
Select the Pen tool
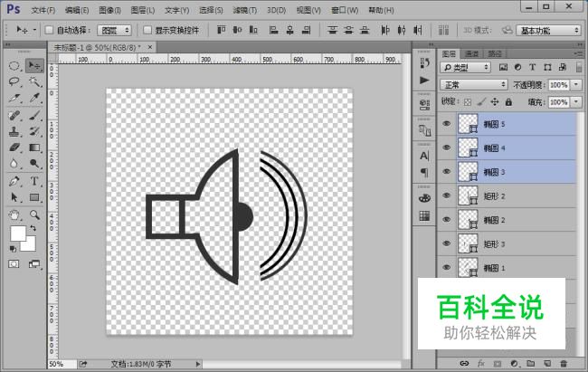(14, 181)
